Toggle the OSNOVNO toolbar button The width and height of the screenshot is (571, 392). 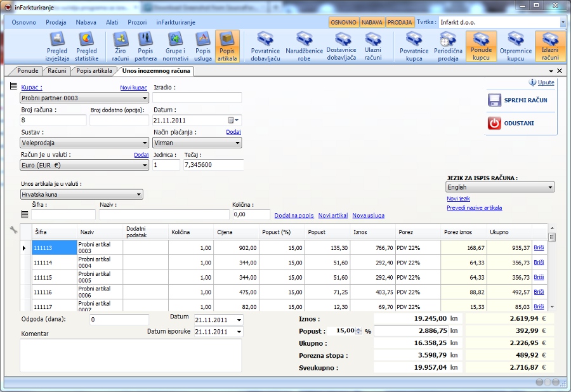[343, 22]
